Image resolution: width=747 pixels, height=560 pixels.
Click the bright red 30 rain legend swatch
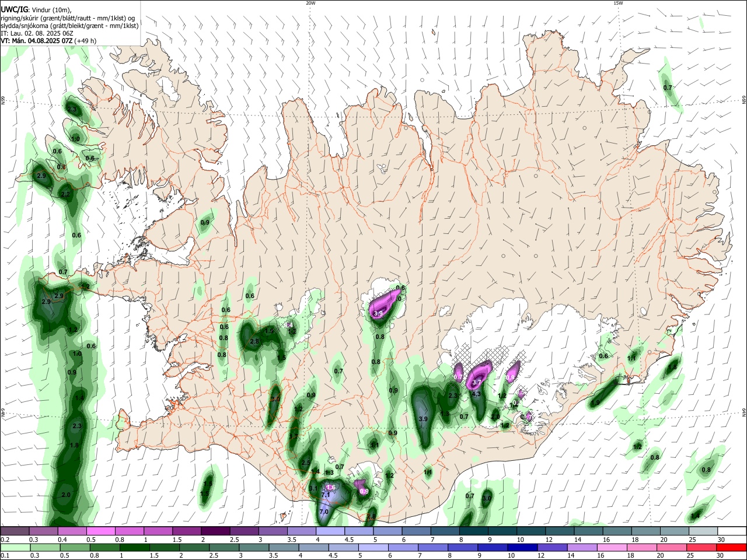pyautogui.click(x=732, y=547)
